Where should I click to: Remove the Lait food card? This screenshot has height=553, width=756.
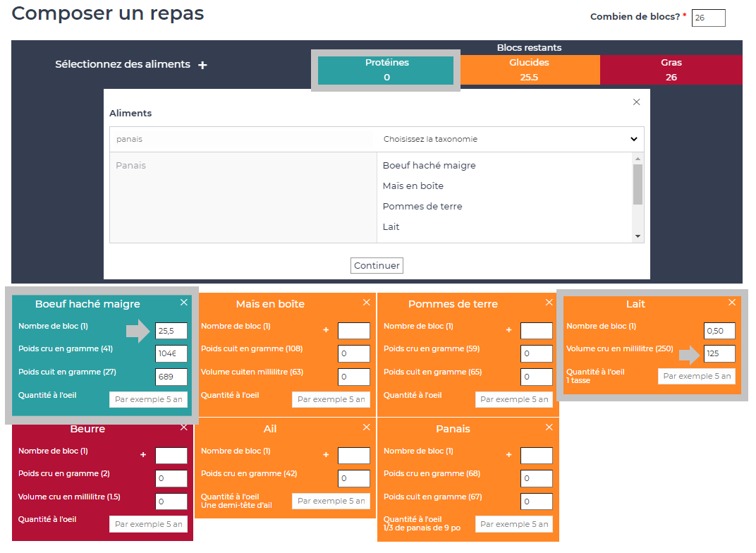pyautogui.click(x=732, y=303)
